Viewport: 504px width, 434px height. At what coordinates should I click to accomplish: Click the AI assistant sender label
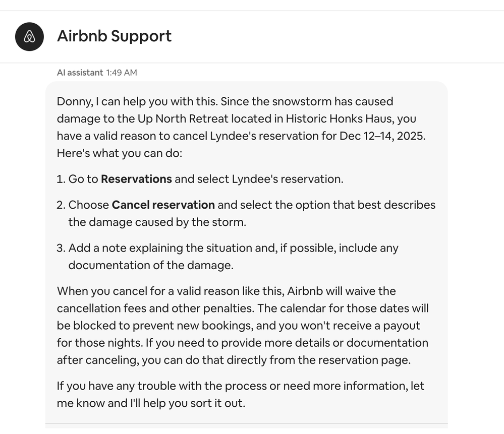click(80, 73)
